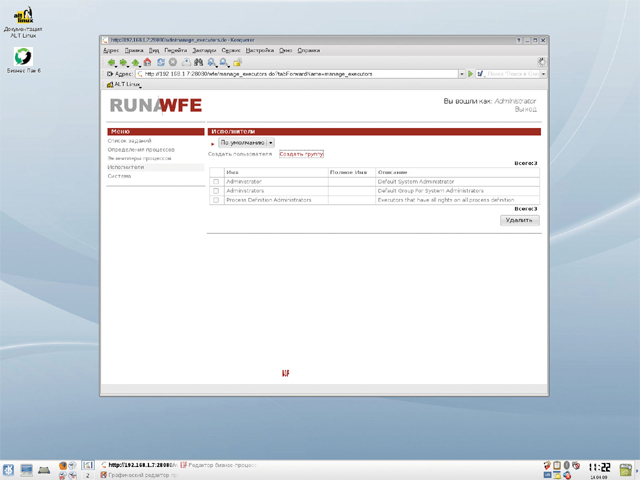640x480 pixels.
Task: Reload the page in Konqueror toolbar
Action: (161, 62)
